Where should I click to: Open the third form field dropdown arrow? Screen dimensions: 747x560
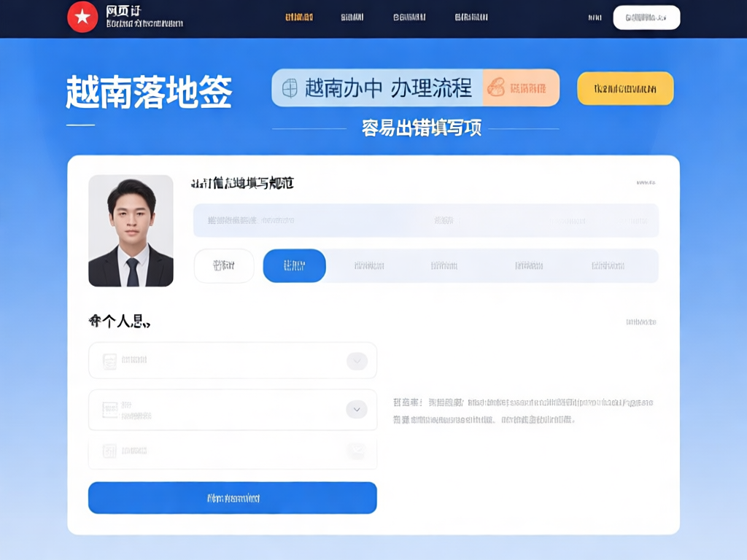pos(356,451)
